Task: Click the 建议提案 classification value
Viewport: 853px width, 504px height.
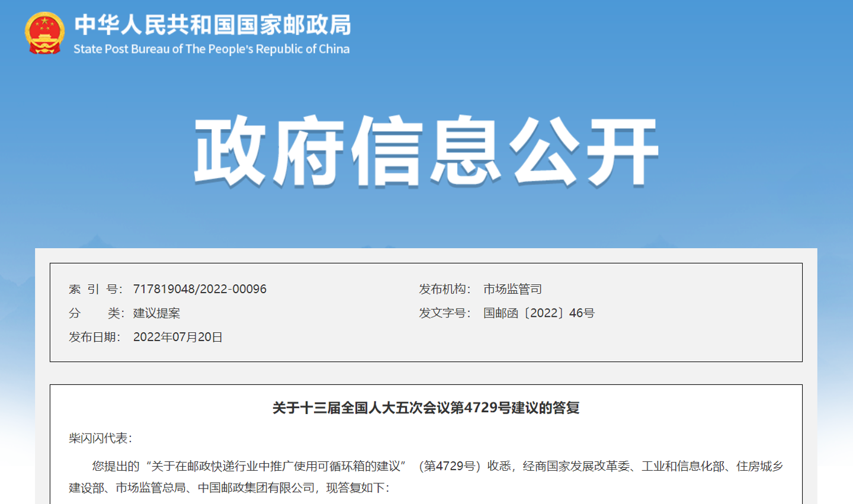Action: [158, 313]
